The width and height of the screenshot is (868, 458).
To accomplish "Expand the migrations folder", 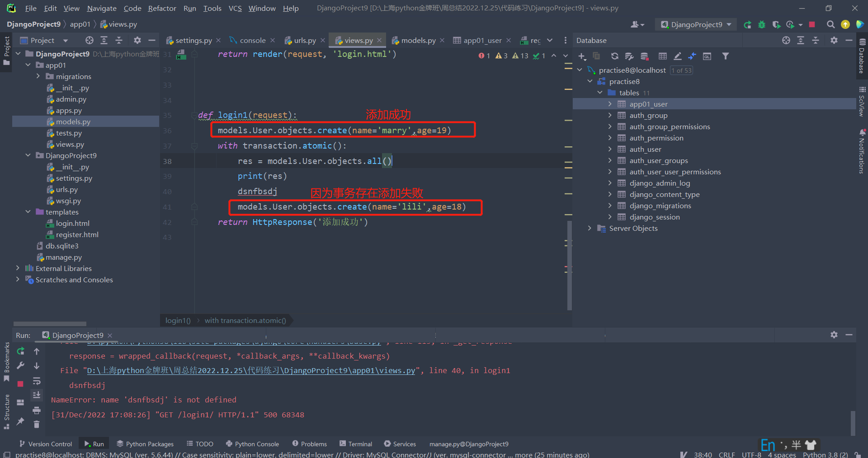I will pos(38,76).
